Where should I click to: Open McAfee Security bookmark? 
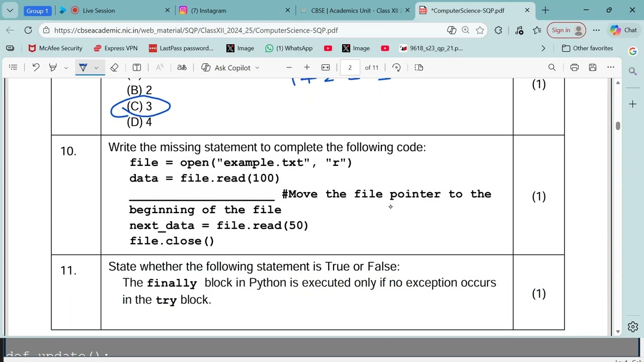pos(55,48)
